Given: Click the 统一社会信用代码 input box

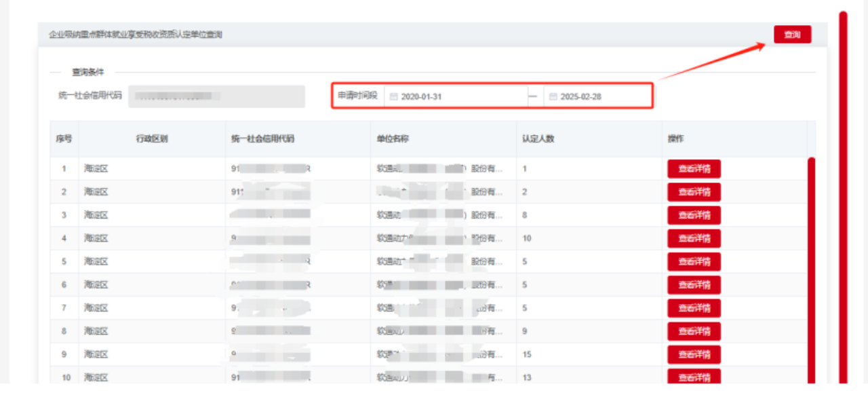Looking at the screenshot, I should [216, 96].
